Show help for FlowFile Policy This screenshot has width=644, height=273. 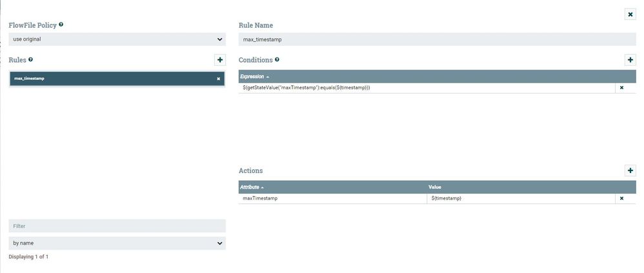[61, 25]
